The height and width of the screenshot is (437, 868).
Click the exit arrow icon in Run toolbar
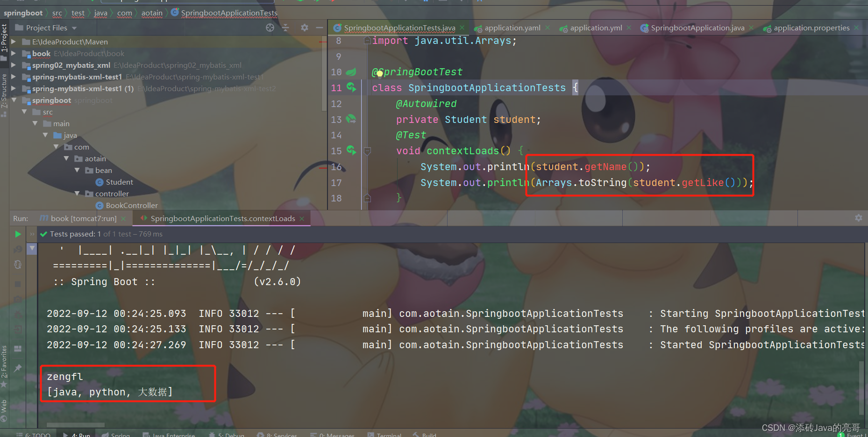point(18,330)
